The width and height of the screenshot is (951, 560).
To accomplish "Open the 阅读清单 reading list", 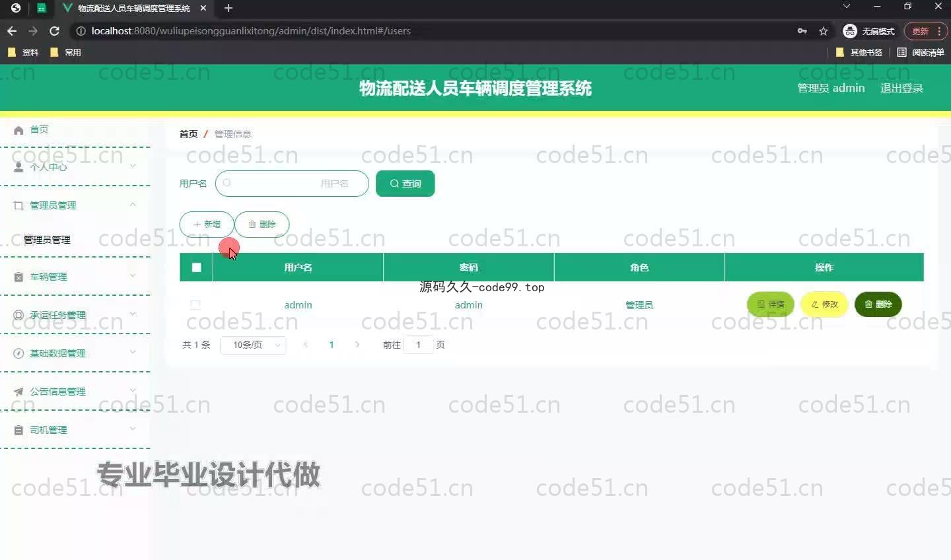I will [921, 52].
